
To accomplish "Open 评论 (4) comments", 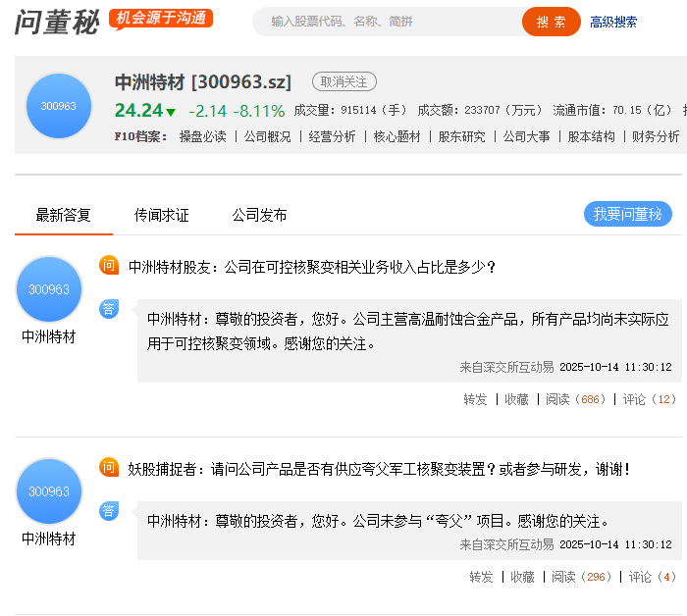I will (x=653, y=577).
